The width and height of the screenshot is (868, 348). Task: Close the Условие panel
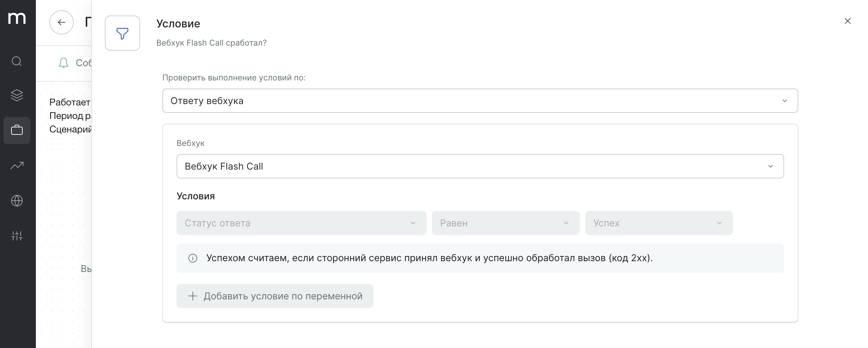pos(848,21)
